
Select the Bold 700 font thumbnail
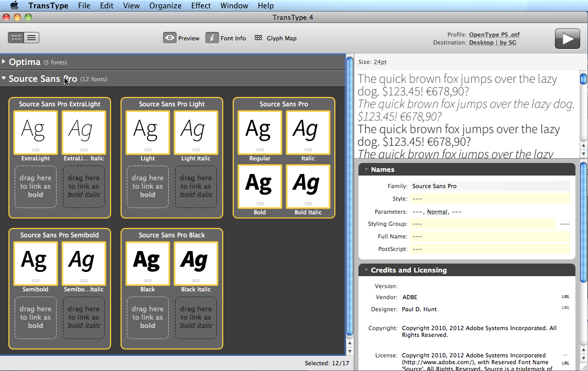pos(260,187)
